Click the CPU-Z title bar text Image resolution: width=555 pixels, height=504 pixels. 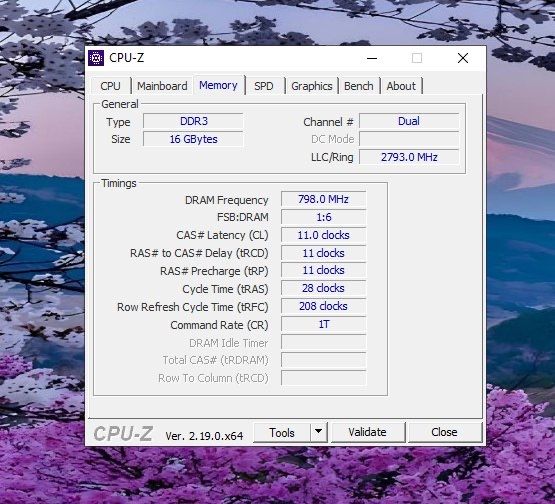pos(126,58)
